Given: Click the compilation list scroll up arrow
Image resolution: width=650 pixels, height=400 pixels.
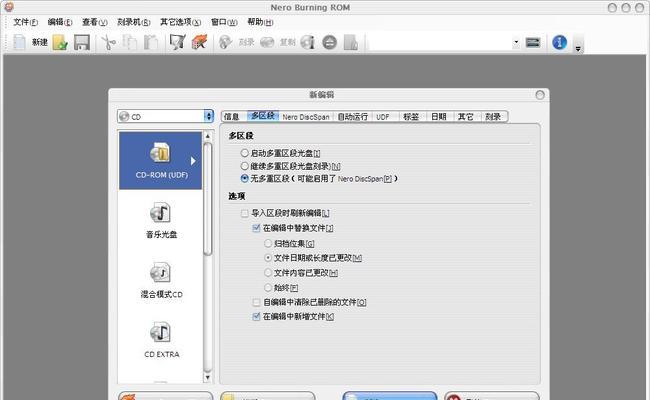Looking at the screenshot, I should [208, 136].
